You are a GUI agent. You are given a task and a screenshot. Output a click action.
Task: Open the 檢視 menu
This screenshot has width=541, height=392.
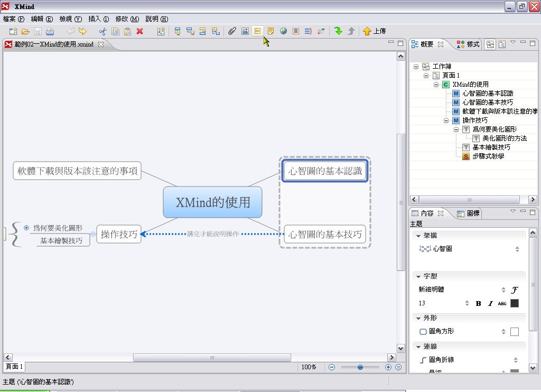pos(70,19)
